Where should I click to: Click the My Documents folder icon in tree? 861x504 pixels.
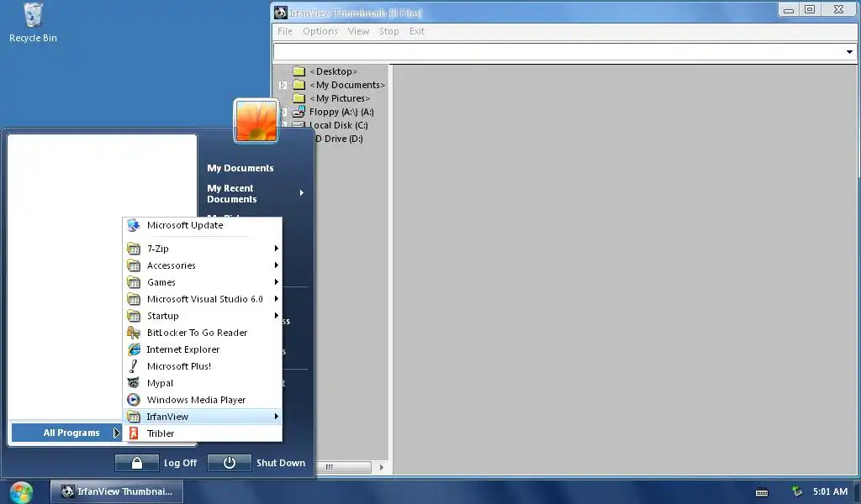pyautogui.click(x=298, y=85)
